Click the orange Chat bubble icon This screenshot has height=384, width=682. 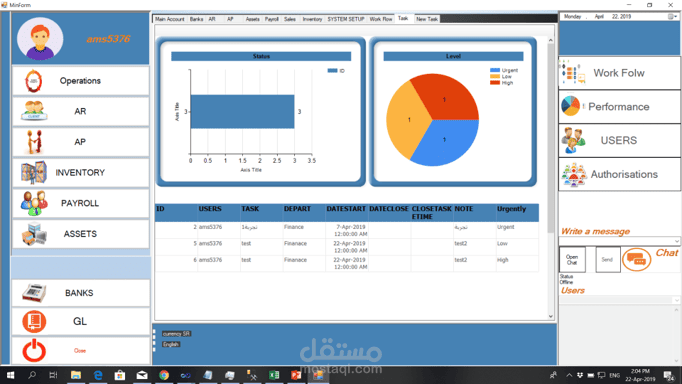point(636,260)
